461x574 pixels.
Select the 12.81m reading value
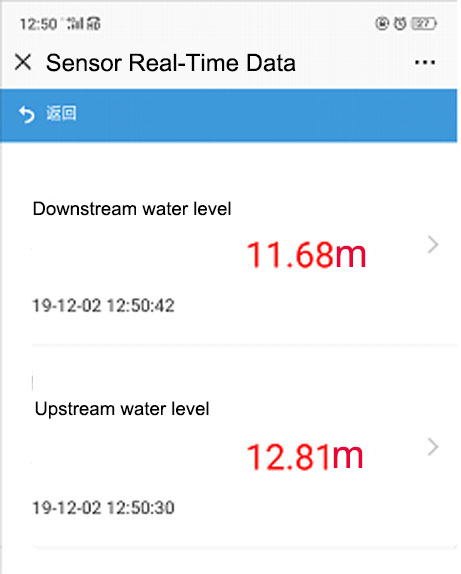point(305,456)
